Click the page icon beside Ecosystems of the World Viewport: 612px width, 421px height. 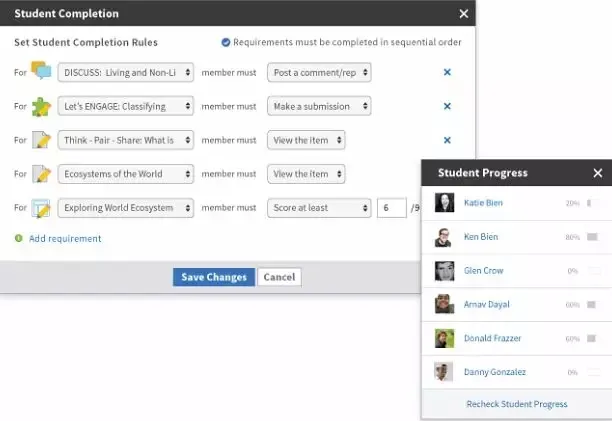click(41, 174)
